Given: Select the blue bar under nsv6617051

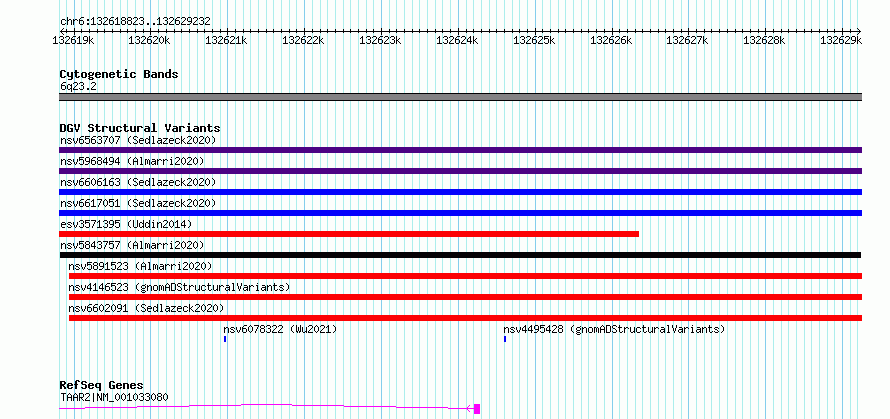Looking at the screenshot, I should tap(460, 213).
